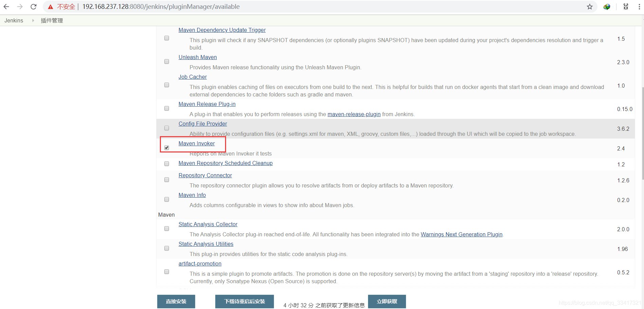Screen dimensions: 644x309
Task: Click the 下载待重启后安装 button
Action: pyautogui.click(x=244, y=302)
